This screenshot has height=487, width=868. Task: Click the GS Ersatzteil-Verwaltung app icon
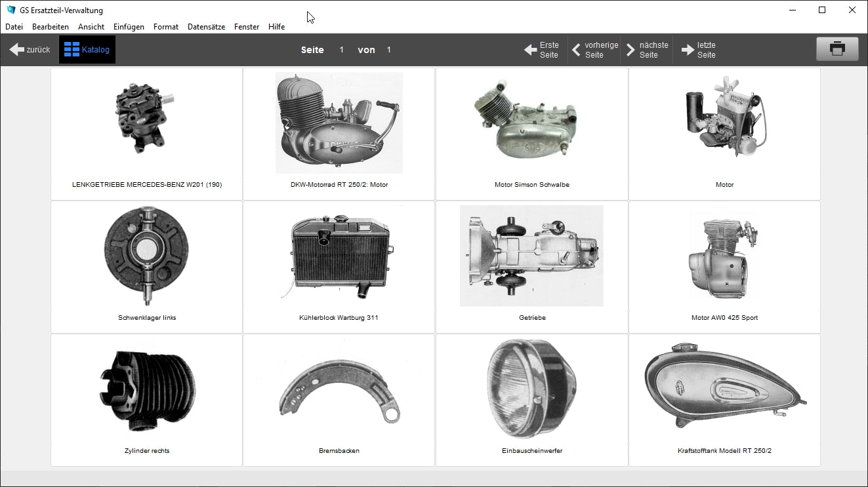(10, 10)
